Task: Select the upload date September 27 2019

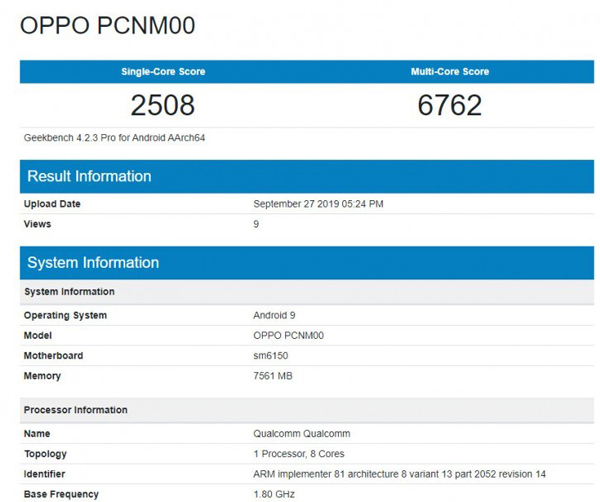Action: click(x=318, y=204)
